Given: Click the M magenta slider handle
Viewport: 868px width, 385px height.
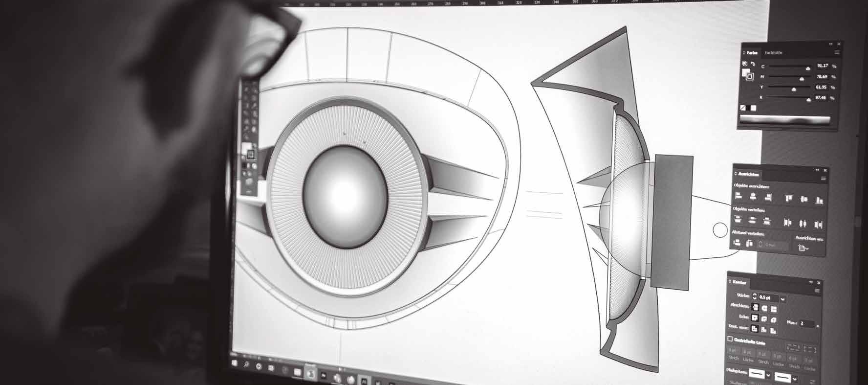Looking at the screenshot, I should pos(802,79).
